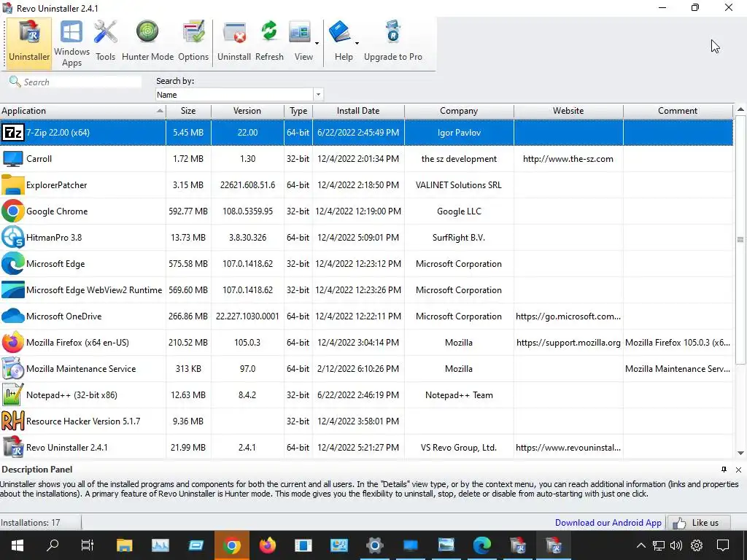Select the 7-Zip 22.00 icon
The image size is (747, 560).
[13, 133]
